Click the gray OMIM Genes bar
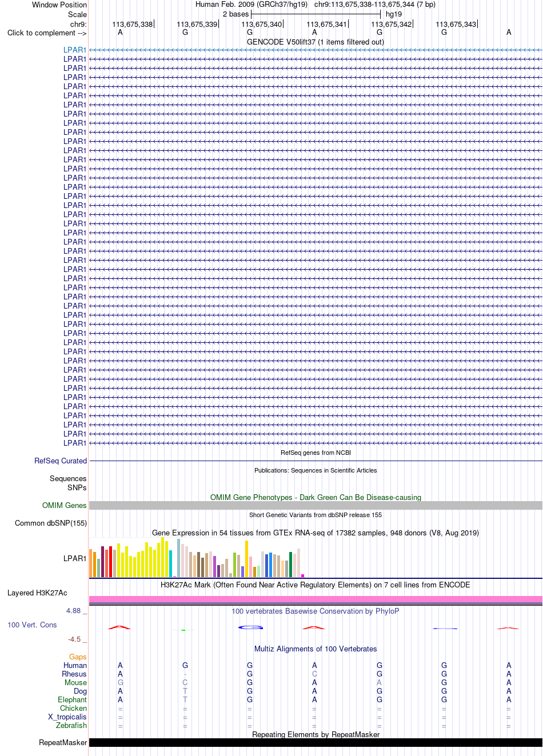 316,506
